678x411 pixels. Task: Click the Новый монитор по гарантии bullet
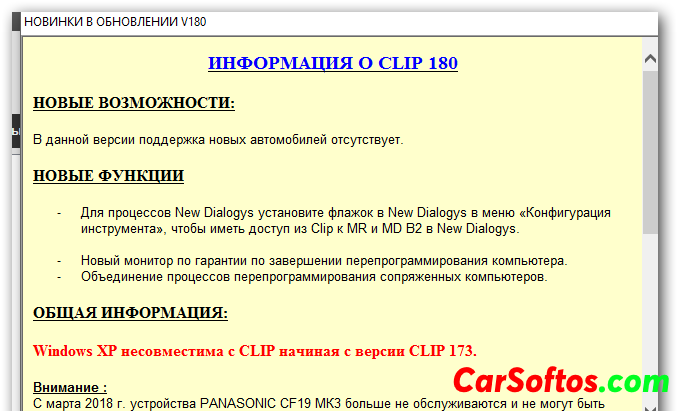324,260
